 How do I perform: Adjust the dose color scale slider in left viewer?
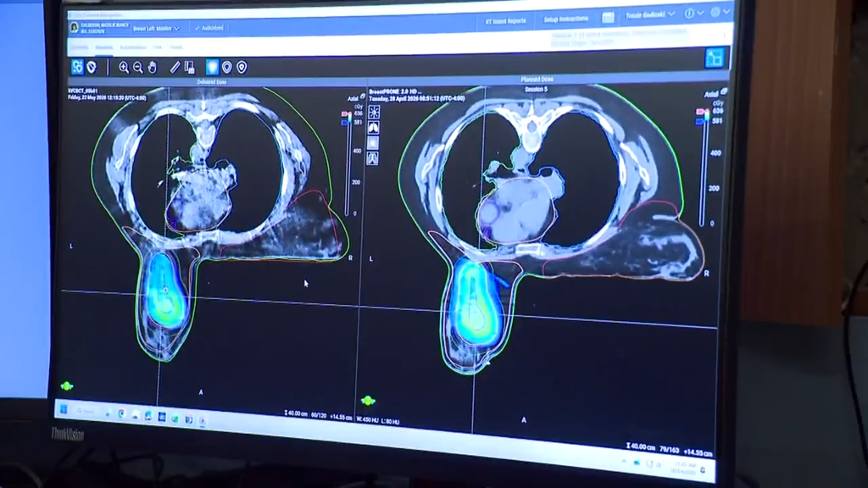348,164
